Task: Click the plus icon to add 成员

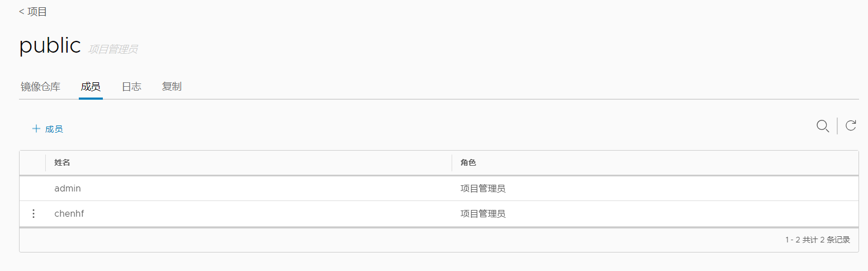Action: coord(36,129)
